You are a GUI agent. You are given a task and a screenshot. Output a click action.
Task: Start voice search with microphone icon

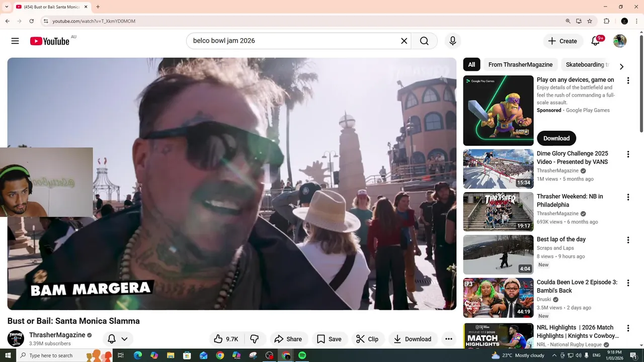coord(453,41)
